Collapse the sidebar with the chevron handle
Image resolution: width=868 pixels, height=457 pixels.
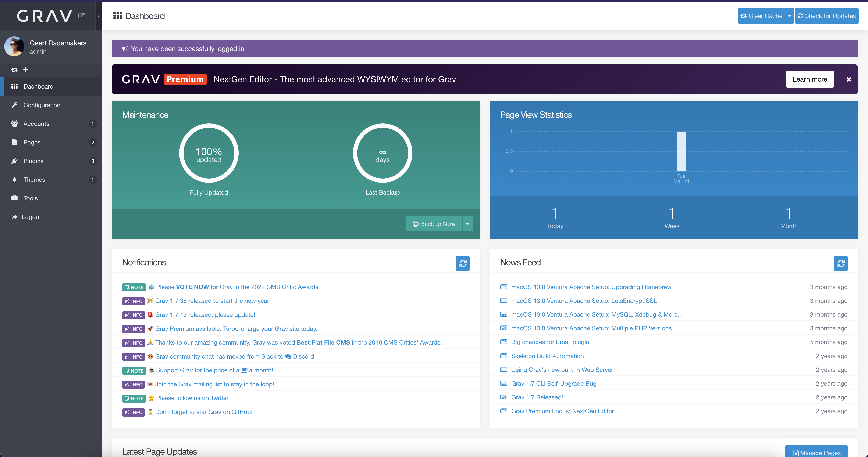(99, 16)
